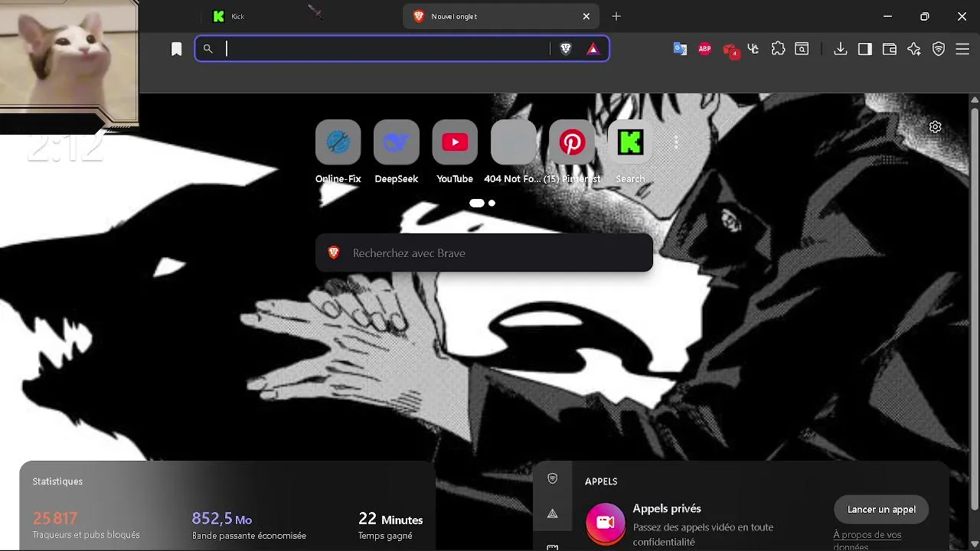The width and height of the screenshot is (980, 551).
Task: Click the Statistiques heading
Action: (x=57, y=481)
